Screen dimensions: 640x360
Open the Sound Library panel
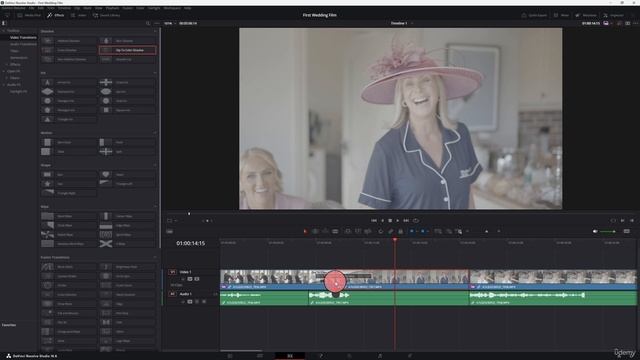tap(107, 15)
